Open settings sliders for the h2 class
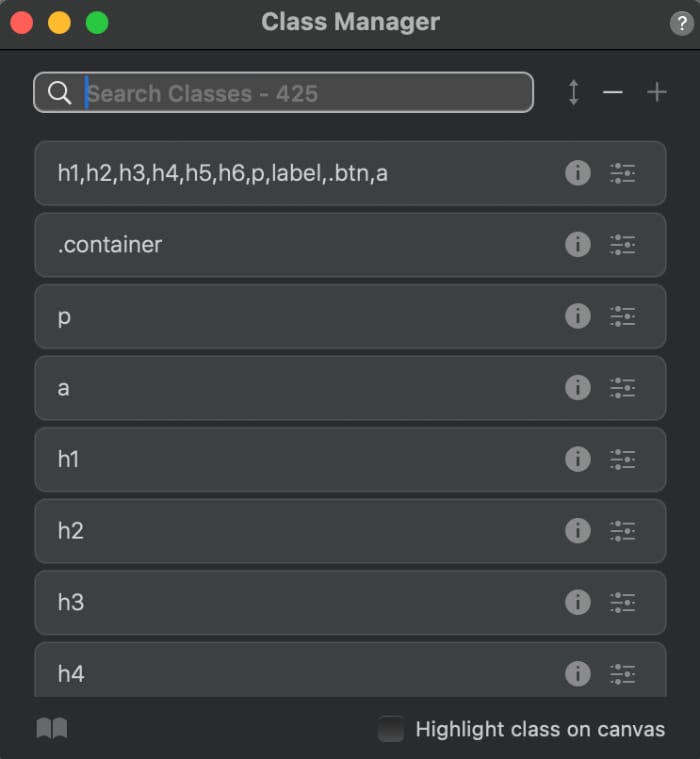This screenshot has width=700, height=759. point(622,530)
